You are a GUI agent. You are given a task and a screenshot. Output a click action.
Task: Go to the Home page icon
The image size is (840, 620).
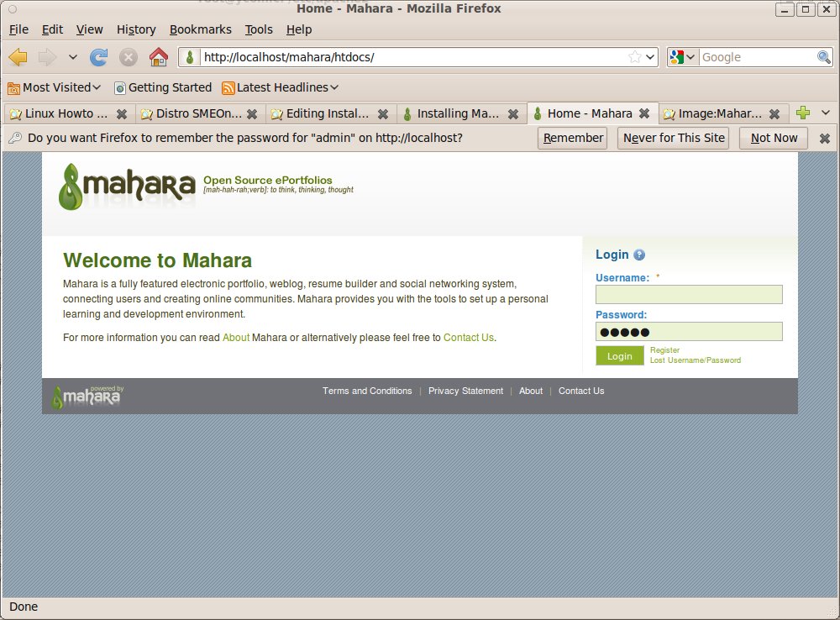pyautogui.click(x=158, y=57)
